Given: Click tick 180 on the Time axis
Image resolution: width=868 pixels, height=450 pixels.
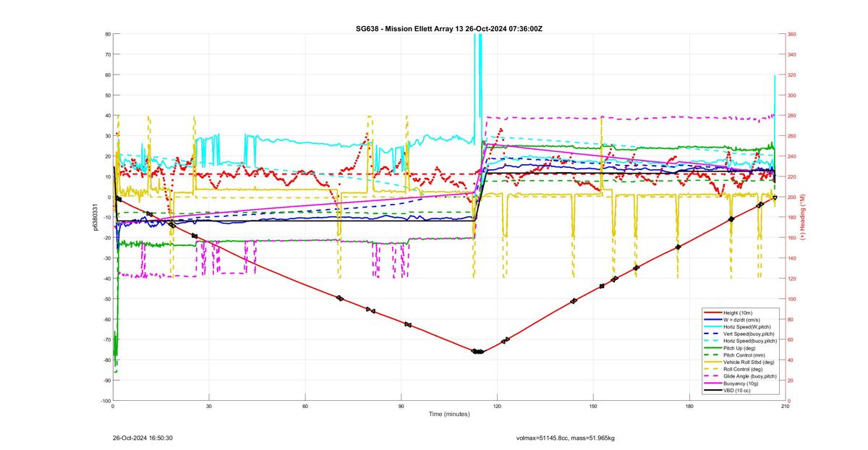Looking at the screenshot, I should [x=689, y=407].
